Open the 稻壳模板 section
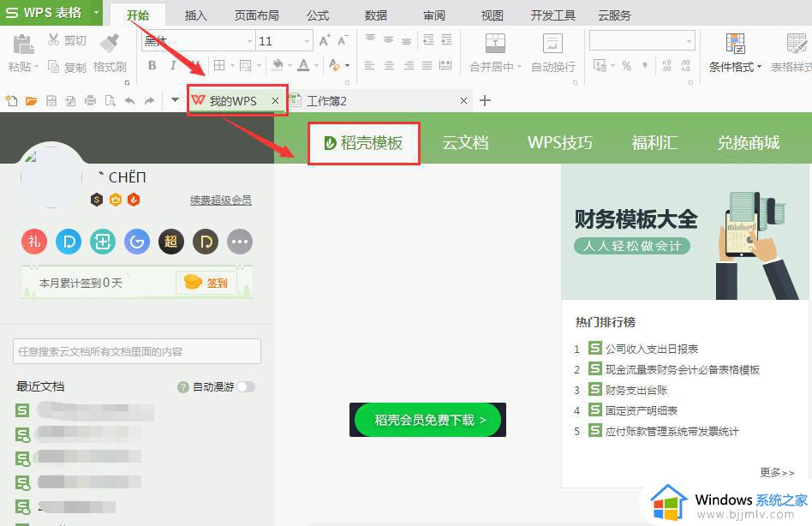Screen dimensions: 812x526 pyautogui.click(x=363, y=143)
